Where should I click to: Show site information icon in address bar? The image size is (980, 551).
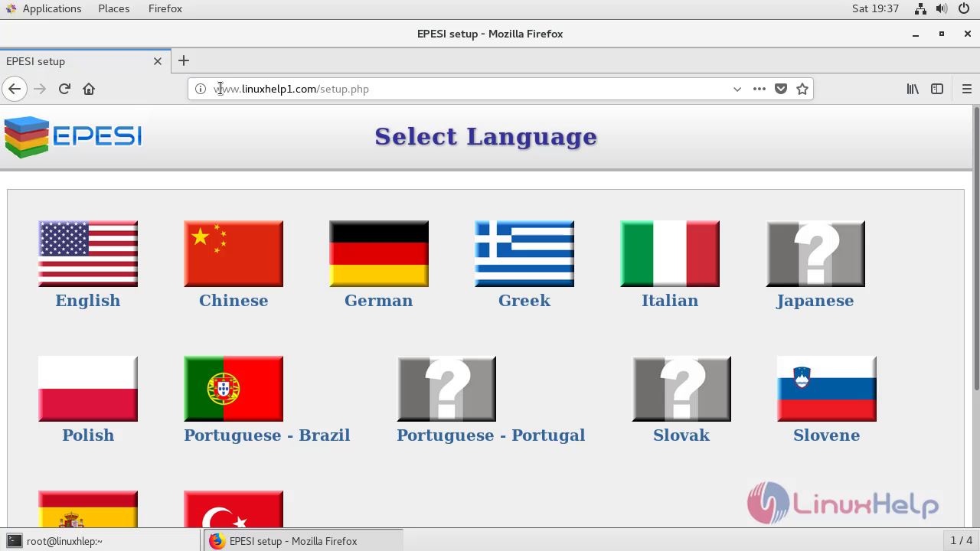coord(201,89)
